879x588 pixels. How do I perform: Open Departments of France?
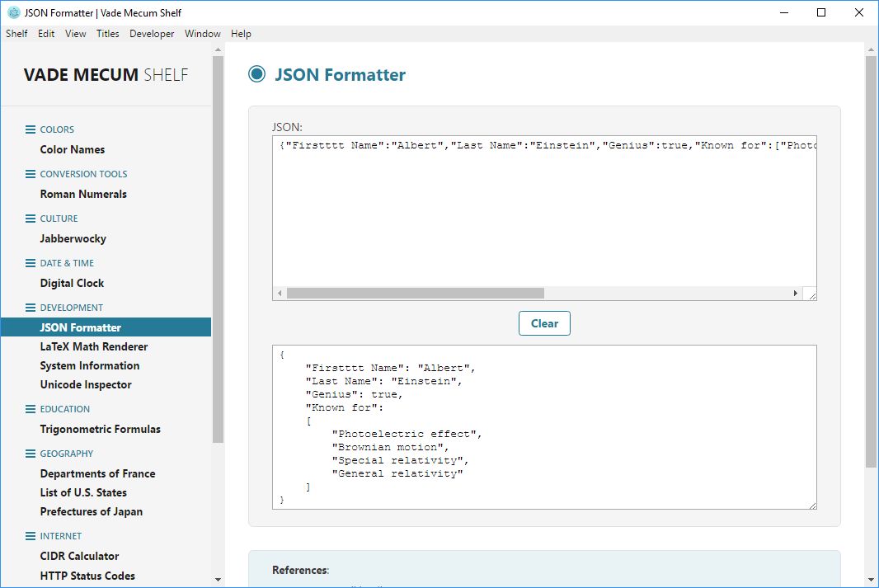(x=97, y=473)
